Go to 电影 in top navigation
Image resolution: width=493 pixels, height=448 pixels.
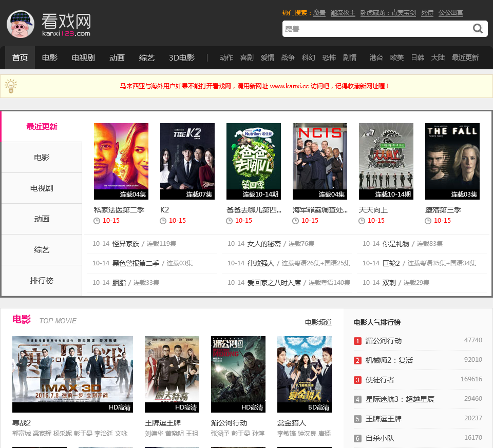tap(50, 58)
